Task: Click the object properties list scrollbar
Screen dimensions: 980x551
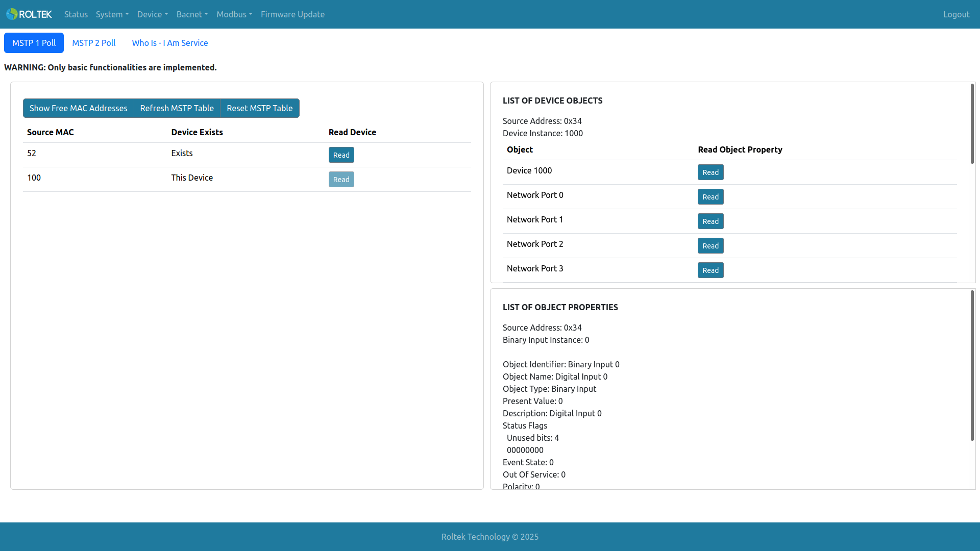Action: click(972, 365)
